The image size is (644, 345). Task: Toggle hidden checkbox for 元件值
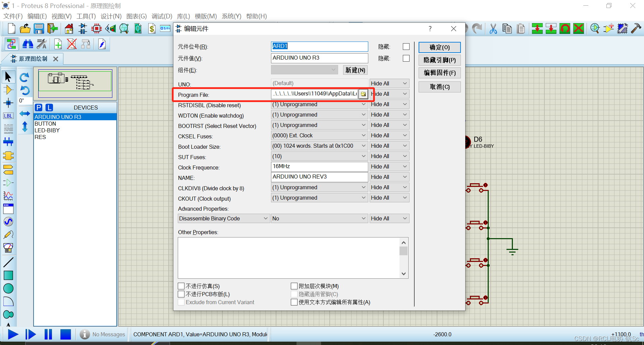(x=406, y=58)
